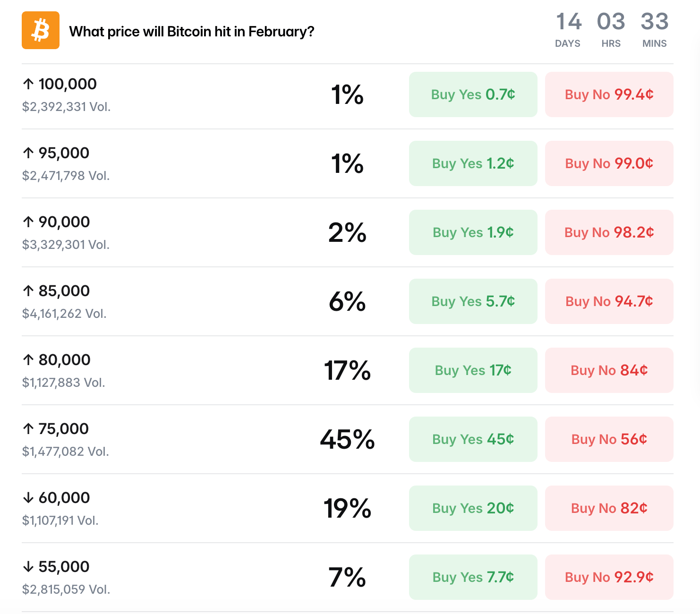Screen dimensions: 700x614
Task: Buy Yes at 20¢ for 60,000
Action: 473,508
